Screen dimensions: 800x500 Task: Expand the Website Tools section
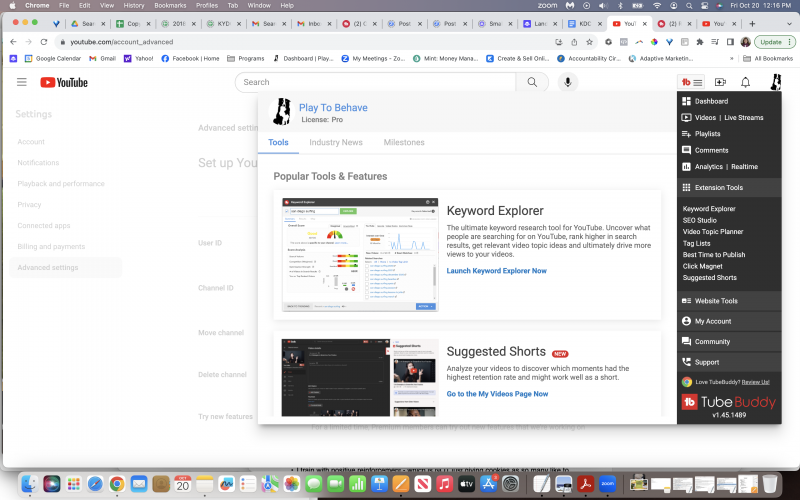[716, 301]
